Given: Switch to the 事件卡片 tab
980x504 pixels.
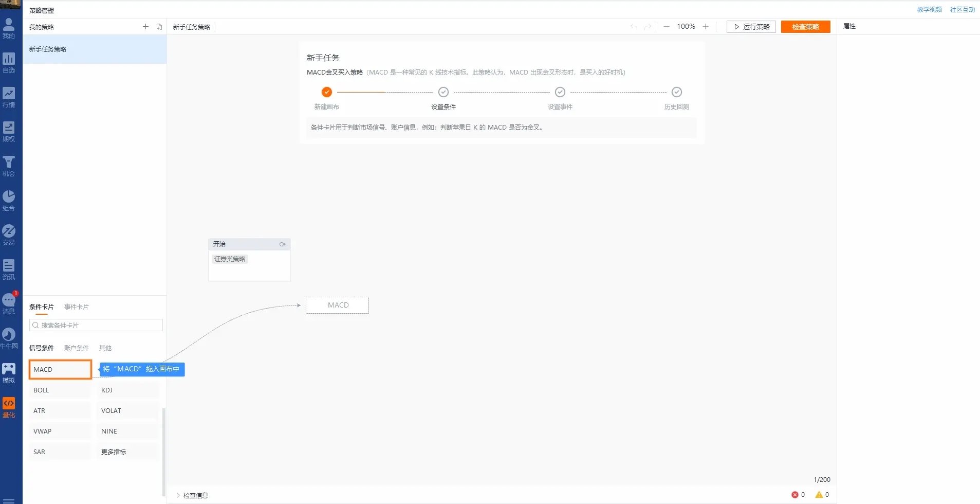Looking at the screenshot, I should pos(76,307).
